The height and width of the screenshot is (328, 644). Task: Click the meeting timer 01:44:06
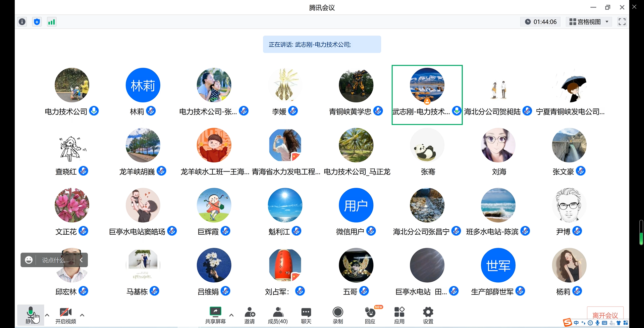[541, 22]
